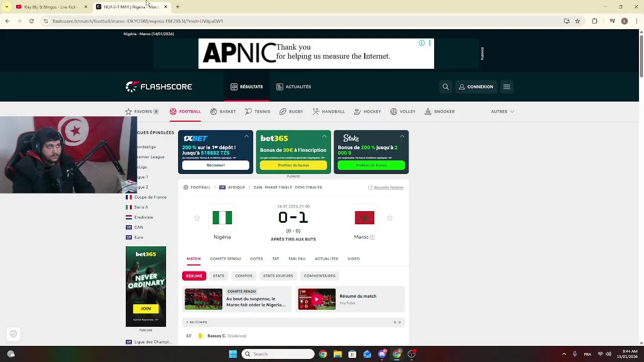This screenshot has height=362, width=644.
Task: Bookmark this page with the star icon
Action: (578, 21)
